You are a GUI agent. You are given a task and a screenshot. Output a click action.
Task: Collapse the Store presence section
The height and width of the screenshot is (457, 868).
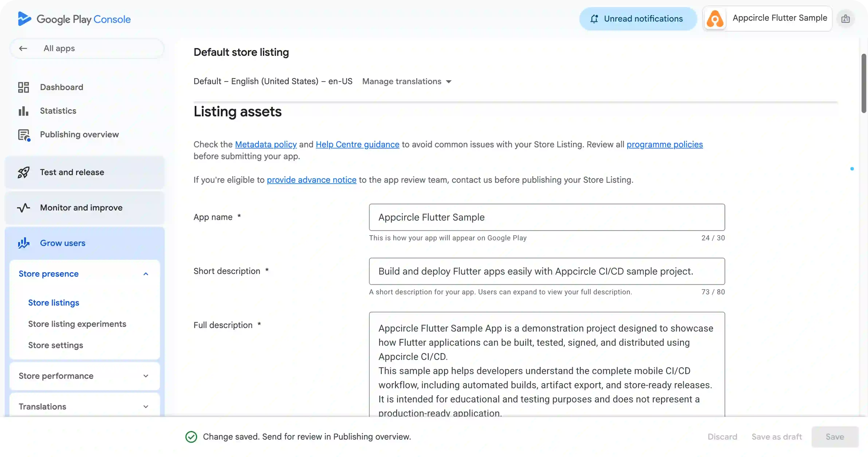146,274
